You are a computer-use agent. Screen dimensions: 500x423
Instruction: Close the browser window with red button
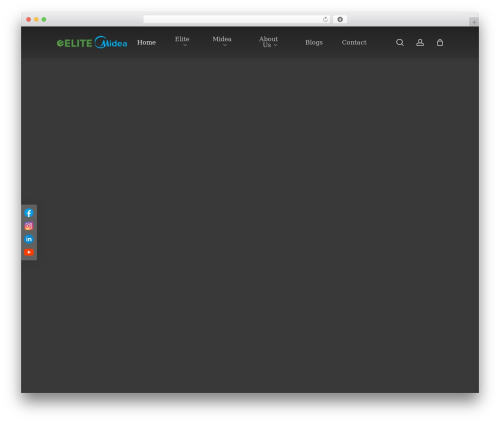tap(29, 19)
